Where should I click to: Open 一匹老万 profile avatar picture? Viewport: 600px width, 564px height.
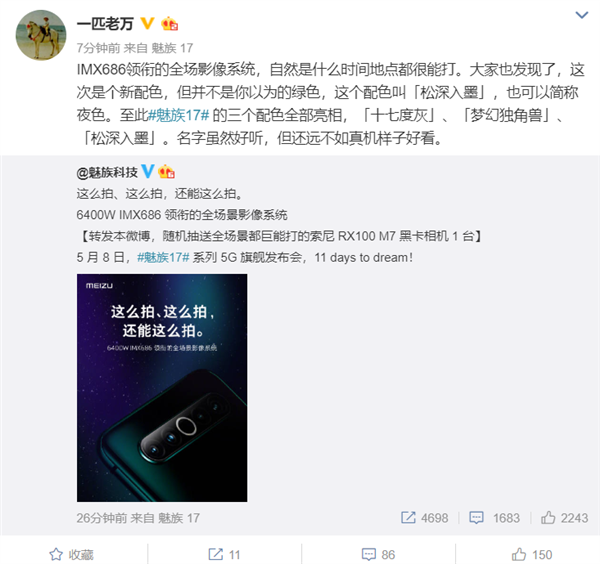(x=41, y=35)
